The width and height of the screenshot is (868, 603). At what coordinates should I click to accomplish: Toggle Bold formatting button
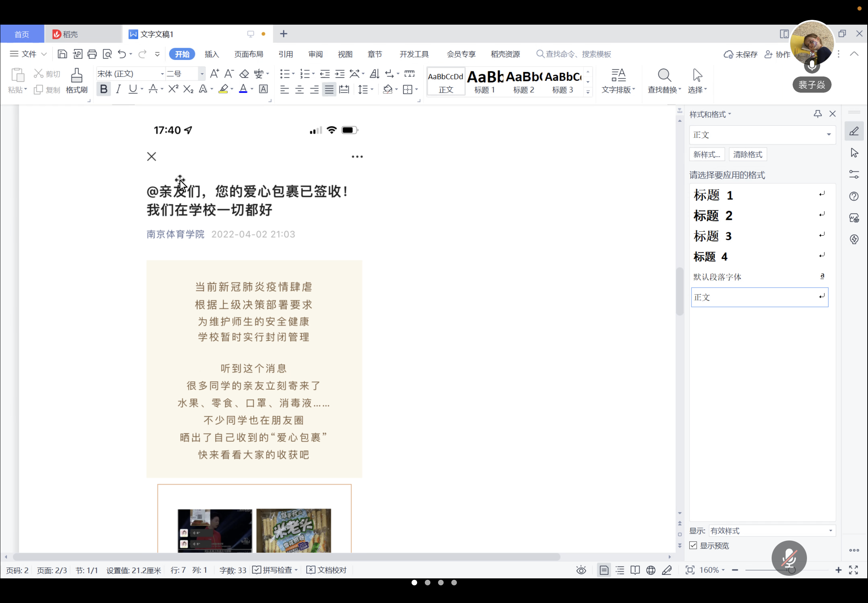[x=104, y=89]
